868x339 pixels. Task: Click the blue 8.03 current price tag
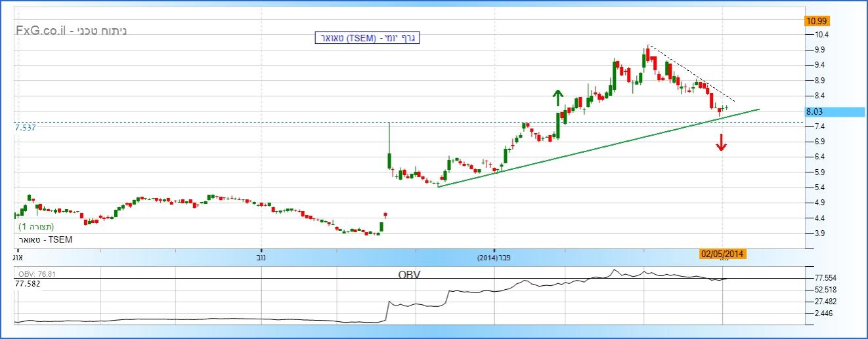pos(834,112)
